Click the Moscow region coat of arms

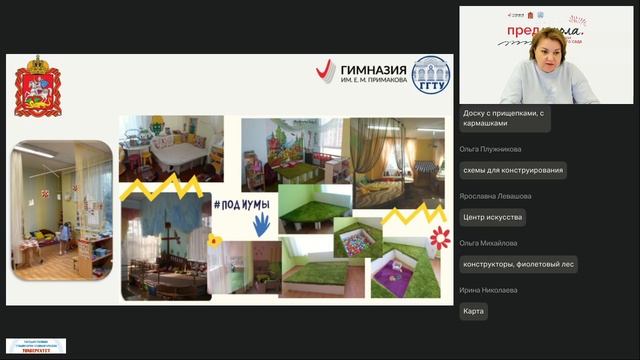click(38, 86)
